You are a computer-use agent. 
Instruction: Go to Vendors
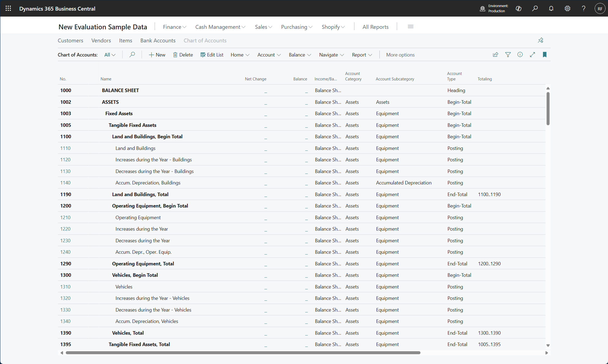pos(101,40)
